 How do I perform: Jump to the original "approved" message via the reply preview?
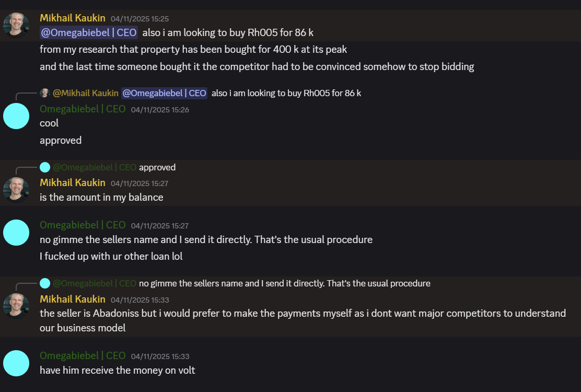coord(157,167)
